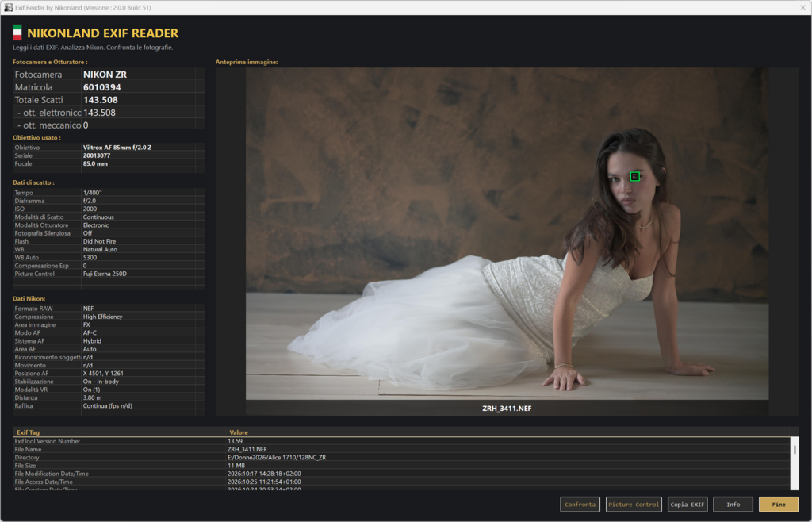Image resolution: width=812 pixels, height=522 pixels.
Task: Click the WB value Natural Auto
Action: 100,250
